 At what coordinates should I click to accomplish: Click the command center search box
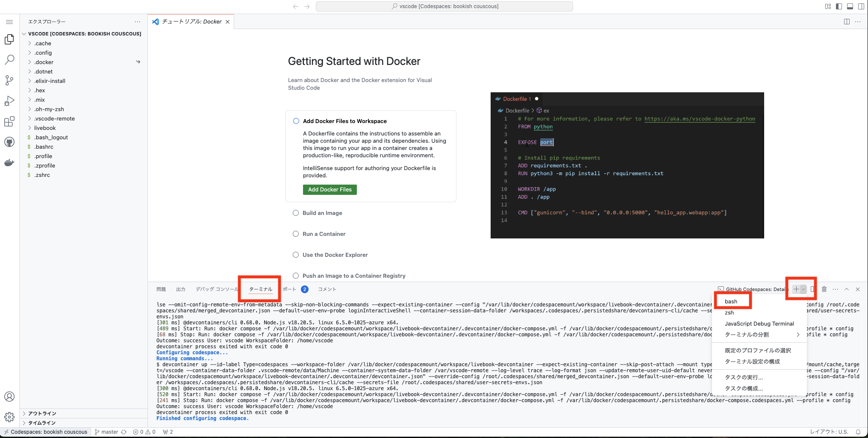coord(444,6)
